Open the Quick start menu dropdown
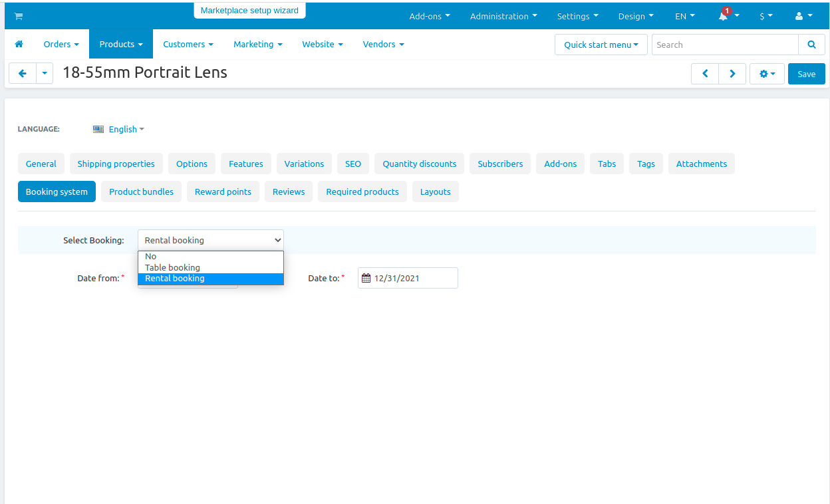Screen dimensions: 830x504 601,45
